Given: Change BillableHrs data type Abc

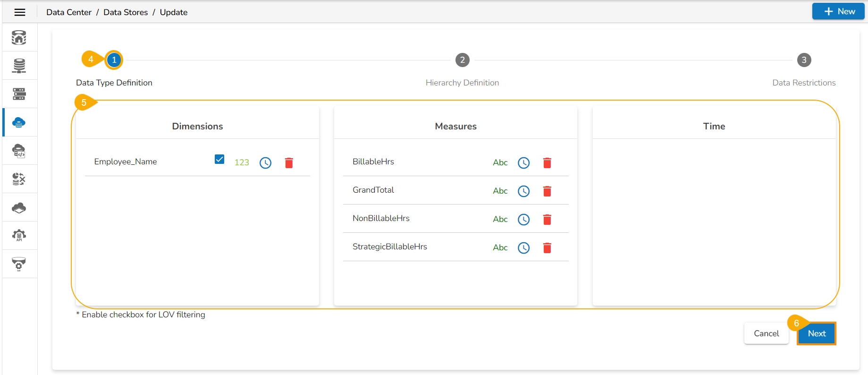Looking at the screenshot, I should (500, 162).
